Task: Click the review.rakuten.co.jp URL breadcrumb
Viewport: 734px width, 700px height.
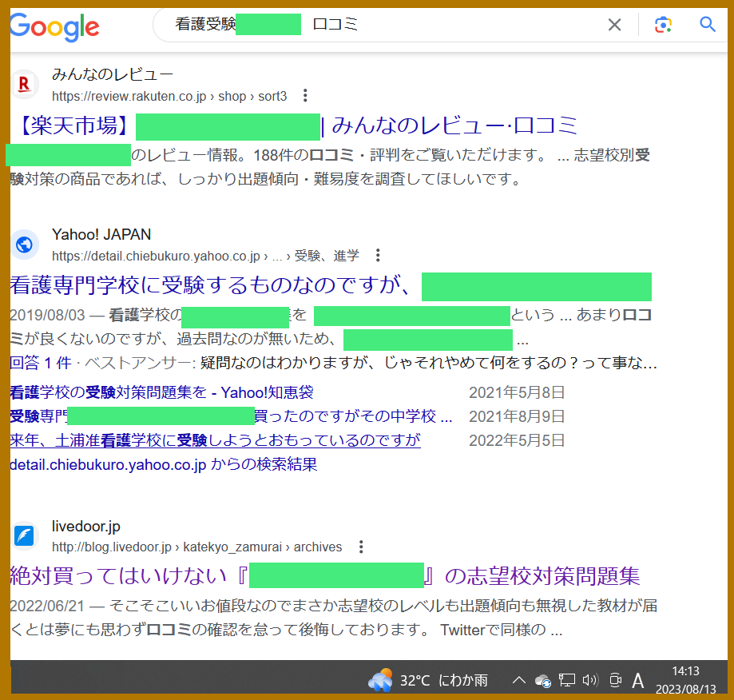Action: tap(169, 96)
